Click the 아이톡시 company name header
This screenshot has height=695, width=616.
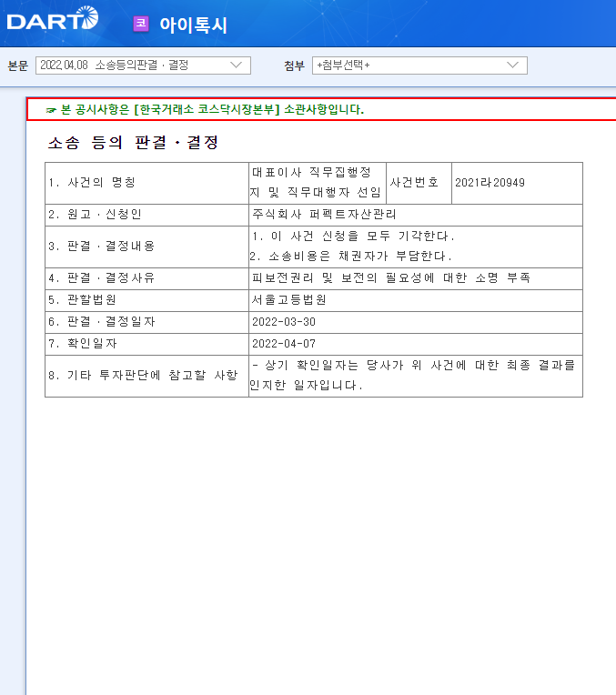[x=194, y=25]
